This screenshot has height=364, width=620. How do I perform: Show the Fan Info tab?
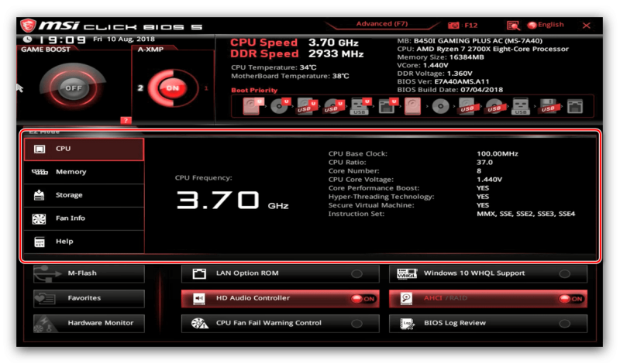(84, 218)
